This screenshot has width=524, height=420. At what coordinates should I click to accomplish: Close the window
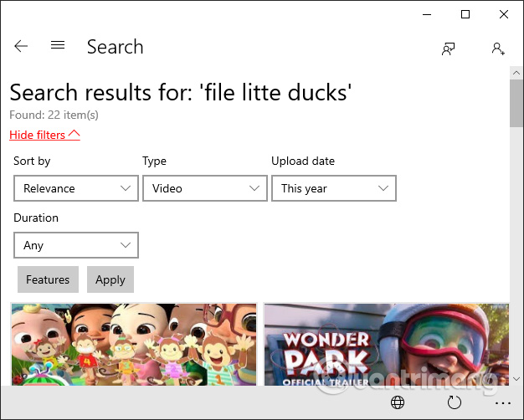point(504,14)
